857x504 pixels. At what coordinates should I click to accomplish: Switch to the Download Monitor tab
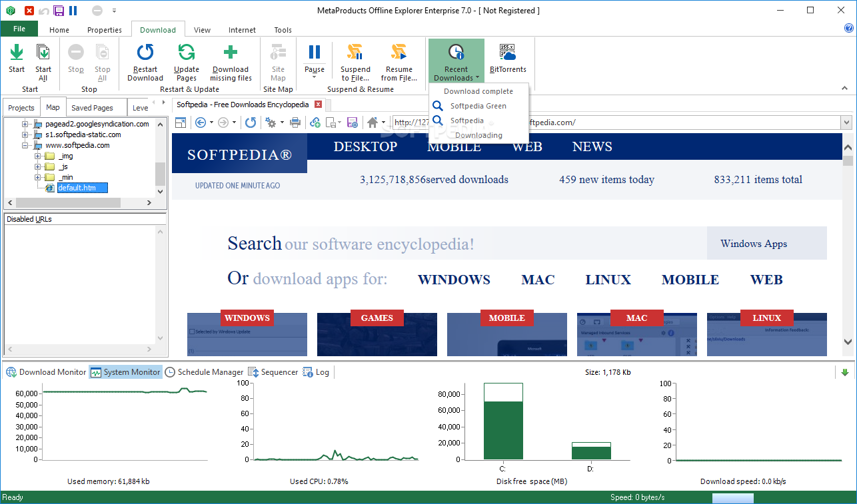pos(46,372)
